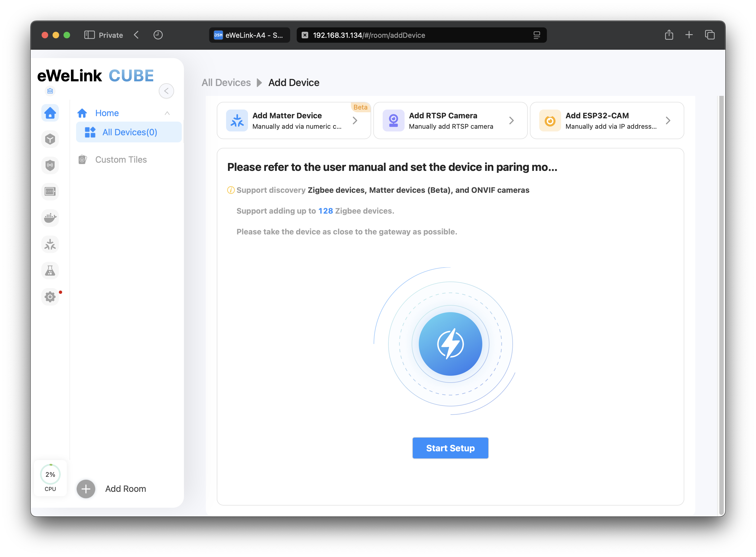Open the lab flask sidebar icon
Screen dimensions: 756x557
(x=50, y=270)
